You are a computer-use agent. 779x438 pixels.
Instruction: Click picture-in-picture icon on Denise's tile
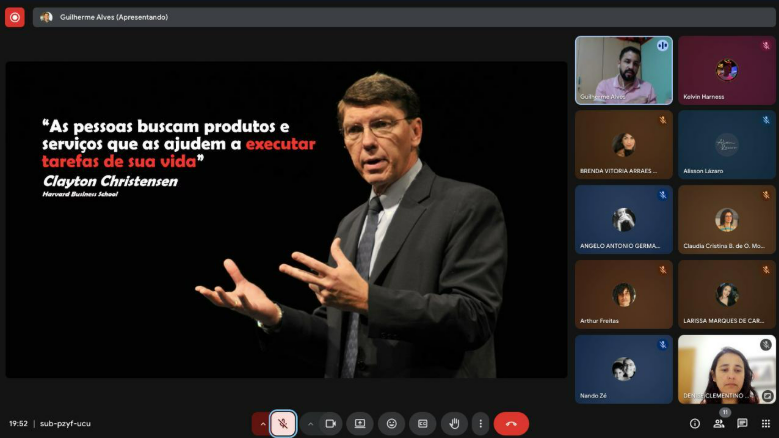tap(767, 395)
